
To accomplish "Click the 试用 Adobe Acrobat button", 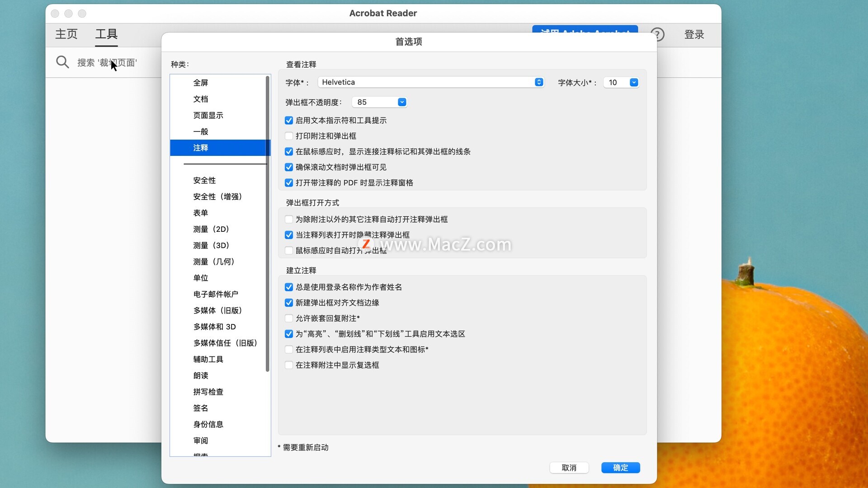I will click(585, 29).
